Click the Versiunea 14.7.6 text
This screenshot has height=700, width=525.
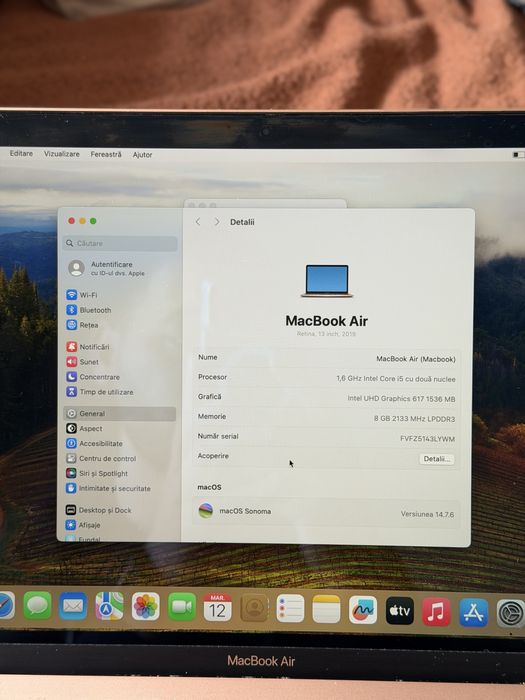tap(427, 514)
